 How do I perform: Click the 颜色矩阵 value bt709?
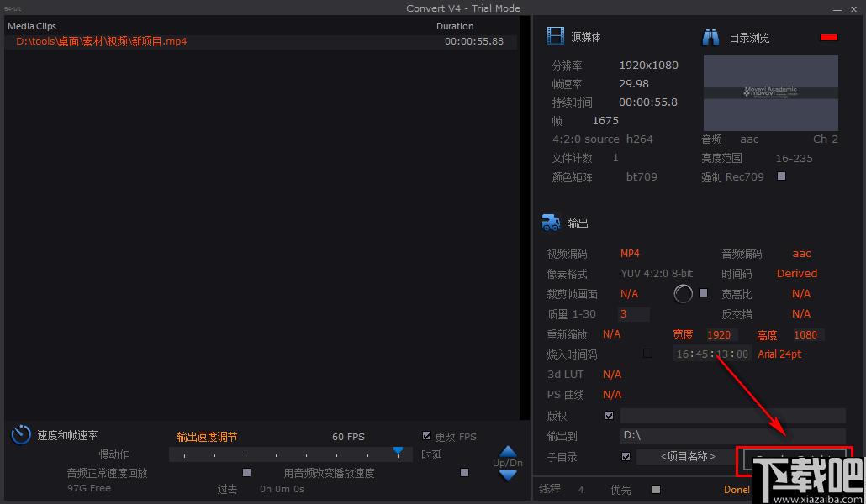(642, 177)
